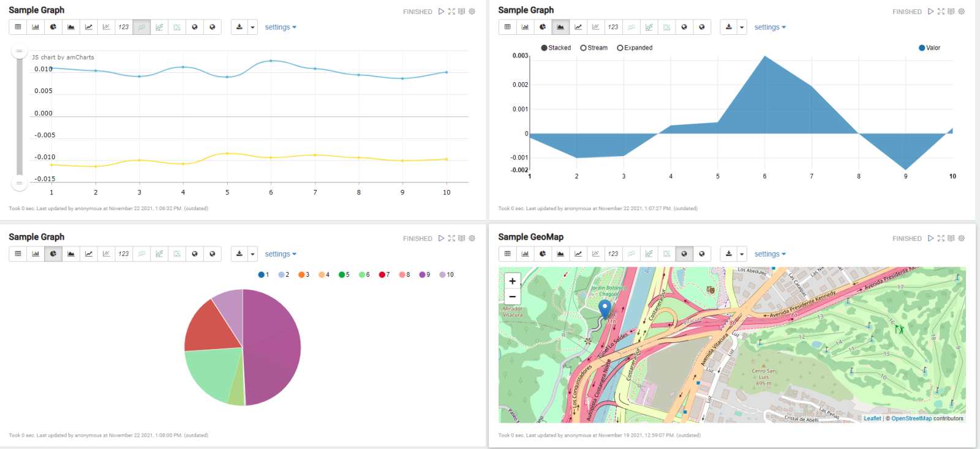Select bar chart icon in top-left panel
The height and width of the screenshot is (449, 980).
(36, 27)
